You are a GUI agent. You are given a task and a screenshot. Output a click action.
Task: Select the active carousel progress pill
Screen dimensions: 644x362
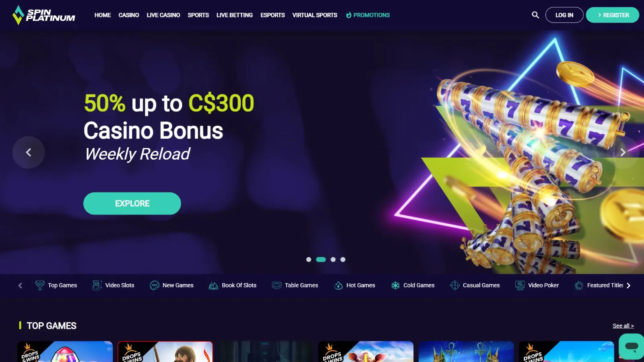click(x=321, y=259)
